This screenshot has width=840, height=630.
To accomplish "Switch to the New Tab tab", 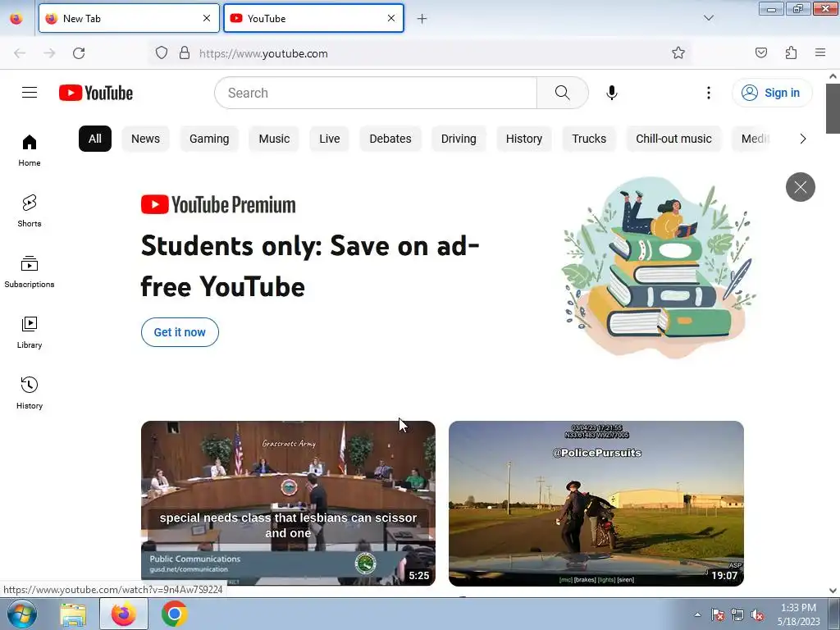I will 129,18.
